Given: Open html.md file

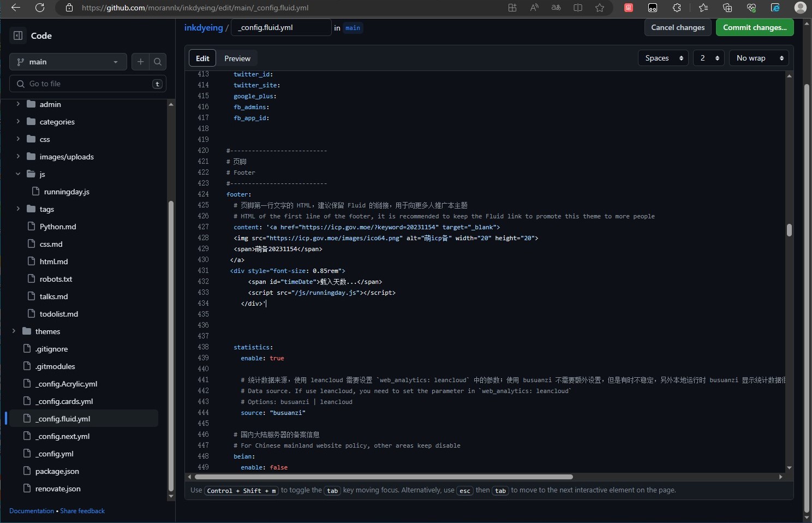Looking at the screenshot, I should 53,261.
